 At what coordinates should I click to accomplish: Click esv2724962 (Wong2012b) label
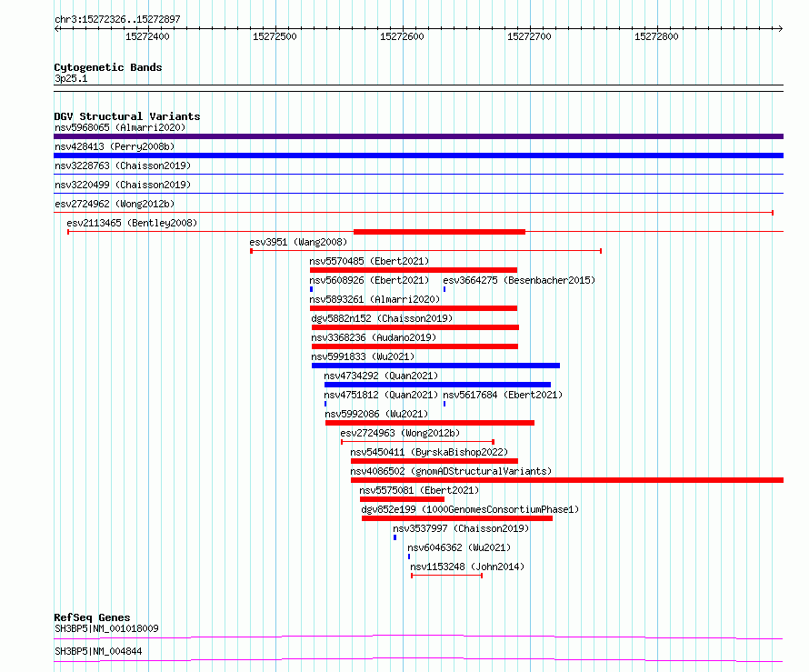115,204
